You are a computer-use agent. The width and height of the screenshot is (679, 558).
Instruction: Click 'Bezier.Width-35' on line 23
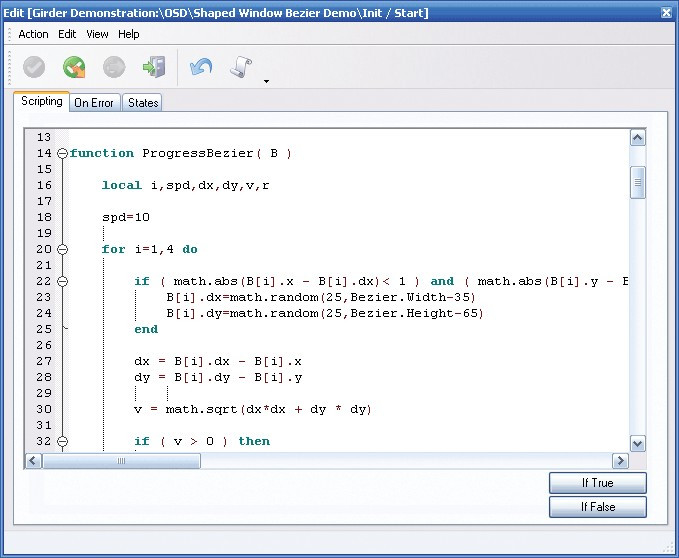click(411, 297)
